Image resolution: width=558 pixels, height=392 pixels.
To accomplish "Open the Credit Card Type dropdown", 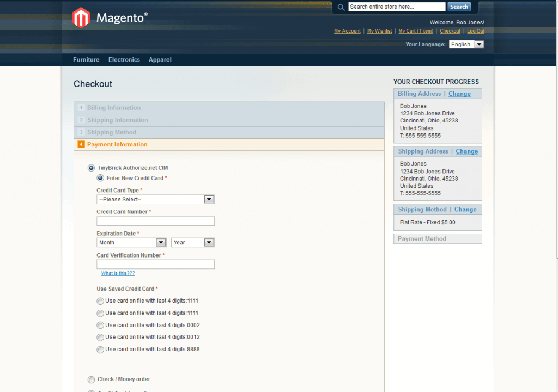I will (x=155, y=200).
